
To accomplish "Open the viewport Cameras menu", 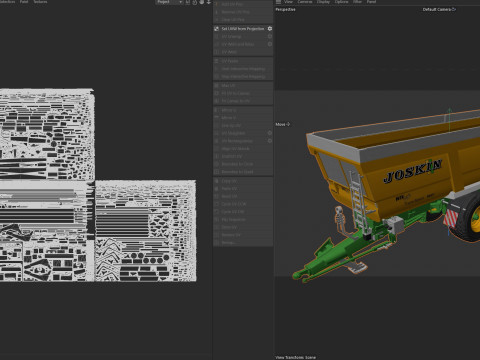I will [x=305, y=2].
